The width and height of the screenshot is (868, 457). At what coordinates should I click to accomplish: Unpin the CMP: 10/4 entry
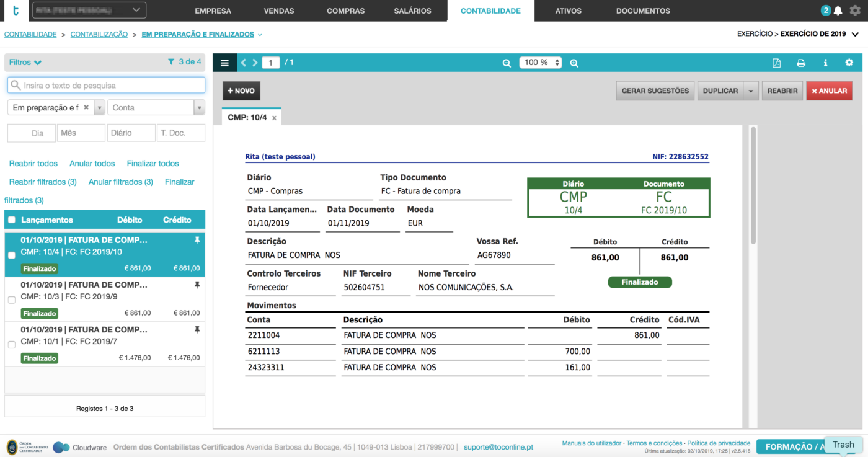198,240
